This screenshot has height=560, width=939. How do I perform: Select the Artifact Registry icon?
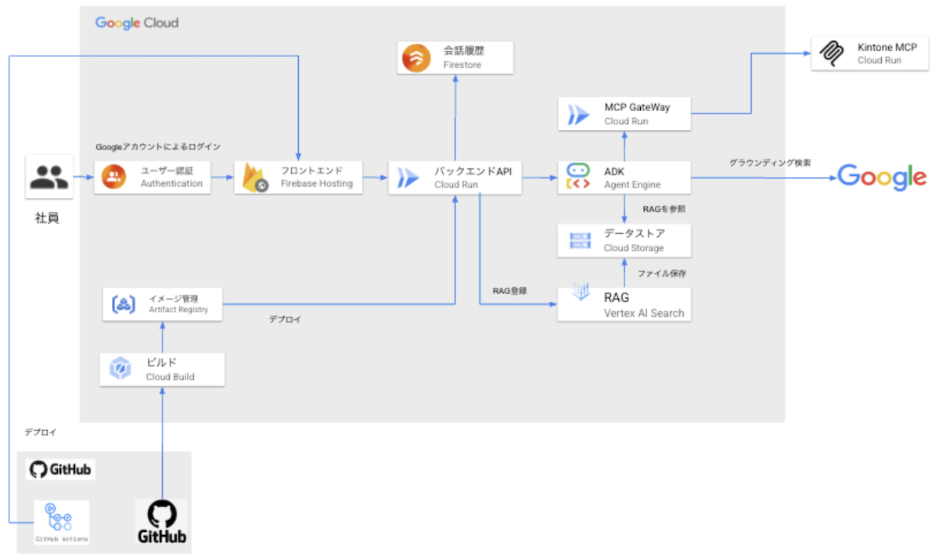click(124, 303)
